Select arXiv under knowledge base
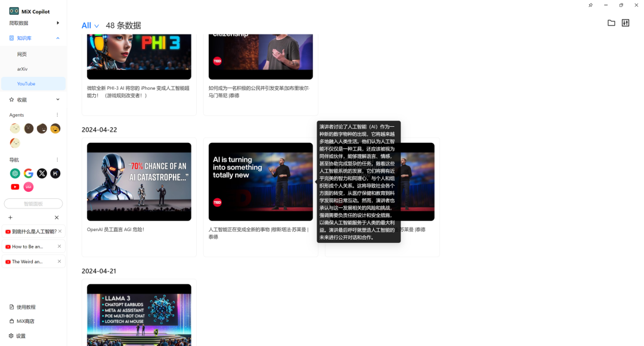The image size is (644, 346). [x=22, y=69]
